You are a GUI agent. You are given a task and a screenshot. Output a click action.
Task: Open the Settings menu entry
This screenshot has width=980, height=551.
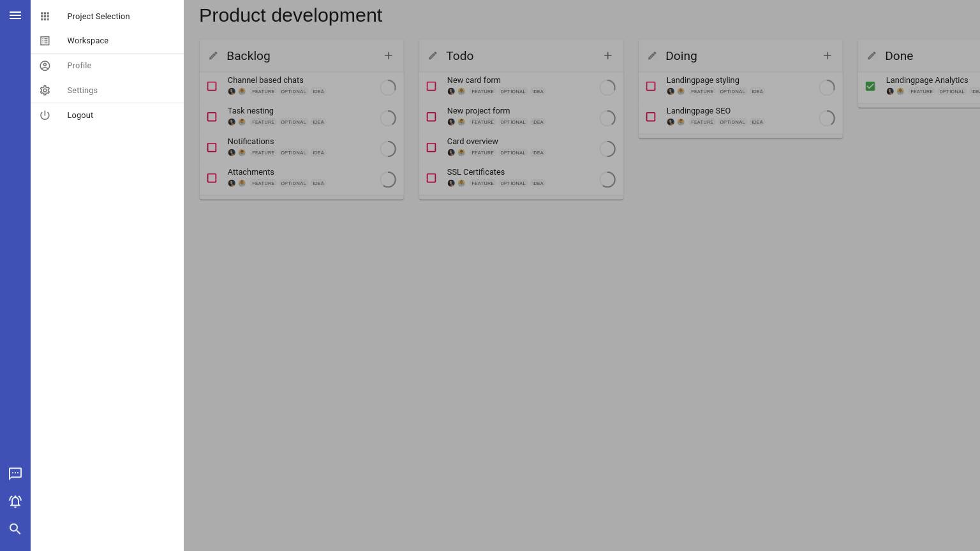click(82, 91)
